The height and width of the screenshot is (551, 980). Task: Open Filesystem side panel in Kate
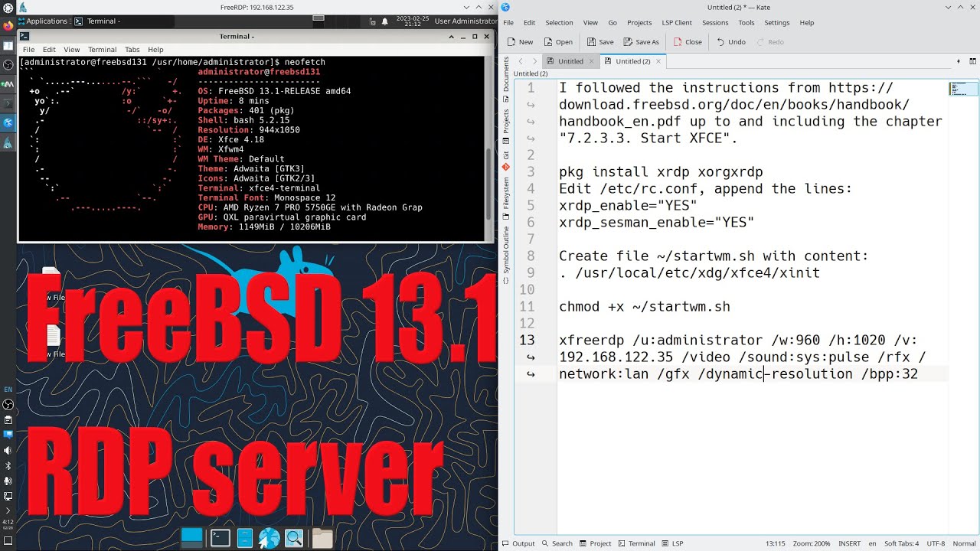pos(506,197)
